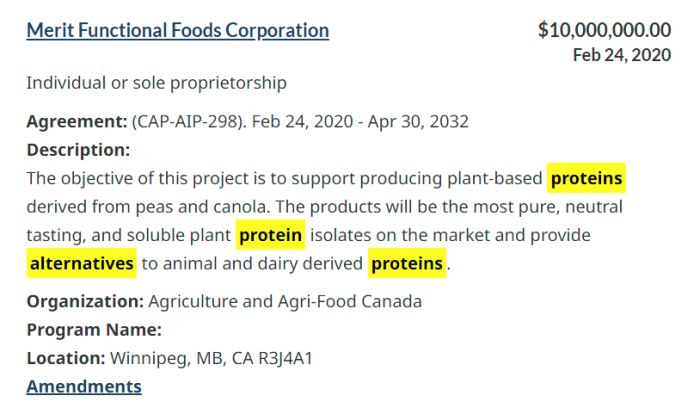Click the highlighted 'alternatives' keyword
This screenshot has height=408, width=700.
click(82, 263)
